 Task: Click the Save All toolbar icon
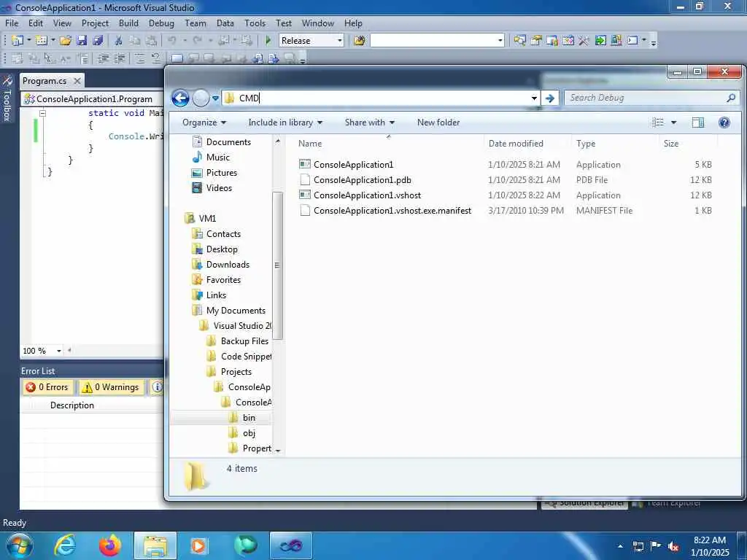pyautogui.click(x=98, y=41)
